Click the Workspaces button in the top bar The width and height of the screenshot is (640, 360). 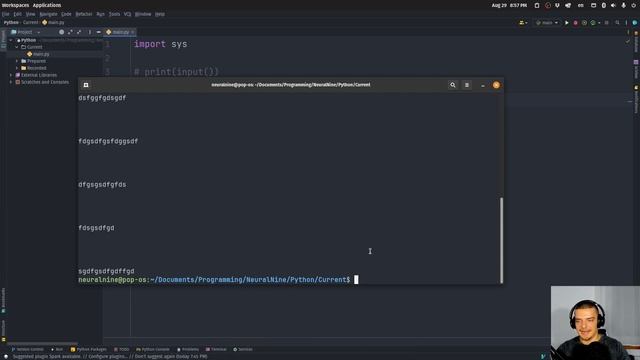[x=16, y=5]
